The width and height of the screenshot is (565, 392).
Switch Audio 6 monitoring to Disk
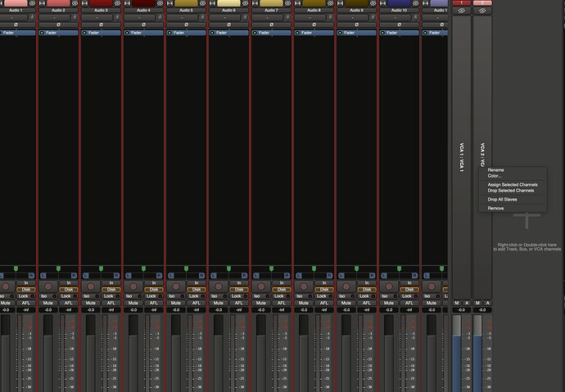238,289
